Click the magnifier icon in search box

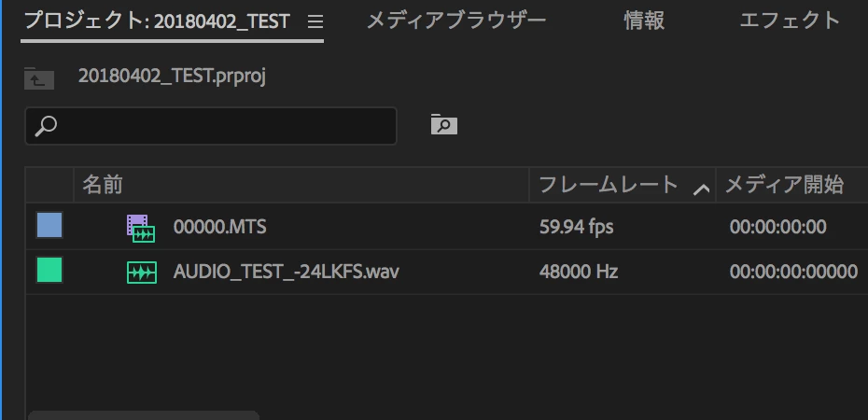pyautogui.click(x=46, y=126)
